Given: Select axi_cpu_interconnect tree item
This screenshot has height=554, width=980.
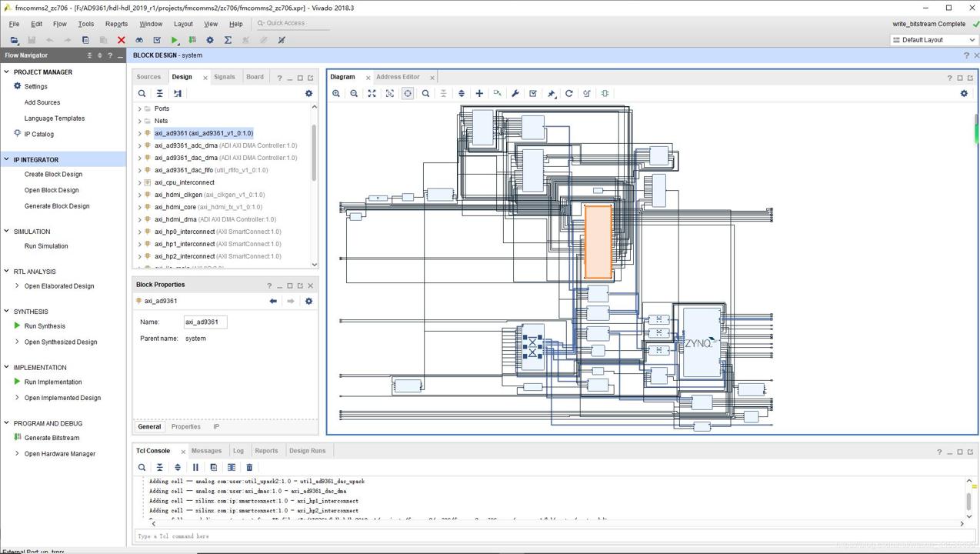Looking at the screenshot, I should click(184, 182).
